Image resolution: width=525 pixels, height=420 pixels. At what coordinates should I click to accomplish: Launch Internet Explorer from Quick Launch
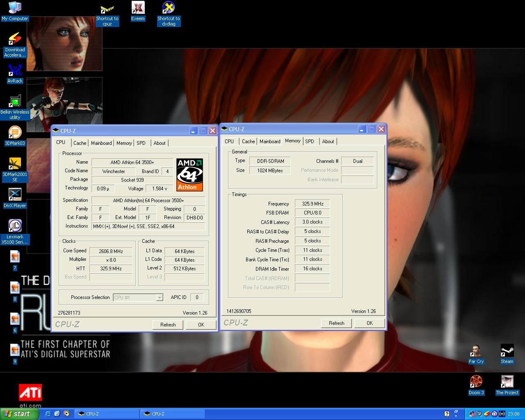(48, 414)
